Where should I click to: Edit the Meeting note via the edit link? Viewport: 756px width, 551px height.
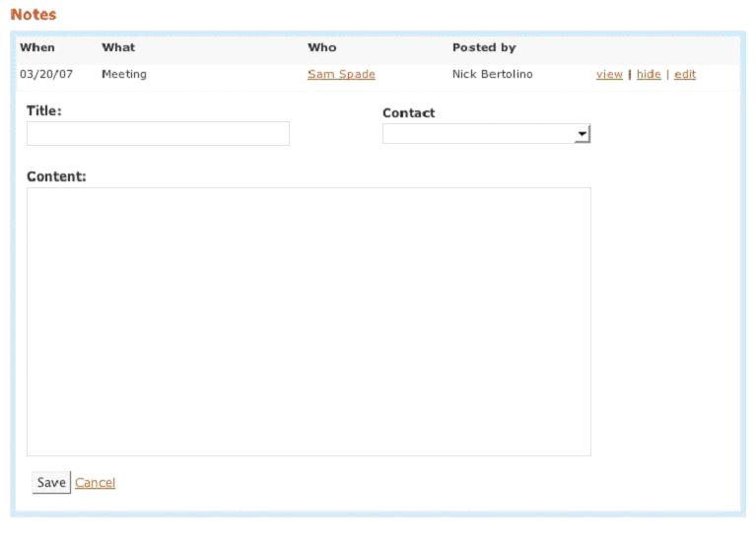[x=685, y=74]
